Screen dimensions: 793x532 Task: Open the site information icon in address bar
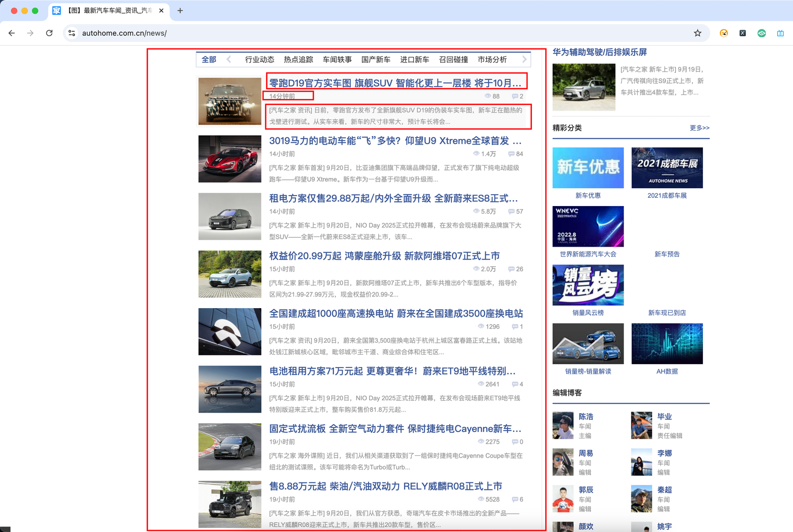click(x=72, y=33)
